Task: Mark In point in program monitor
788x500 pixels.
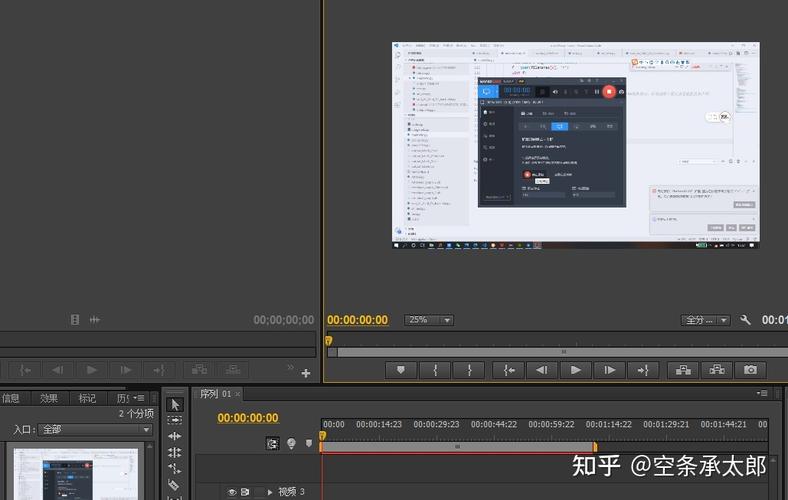Action: pos(435,370)
